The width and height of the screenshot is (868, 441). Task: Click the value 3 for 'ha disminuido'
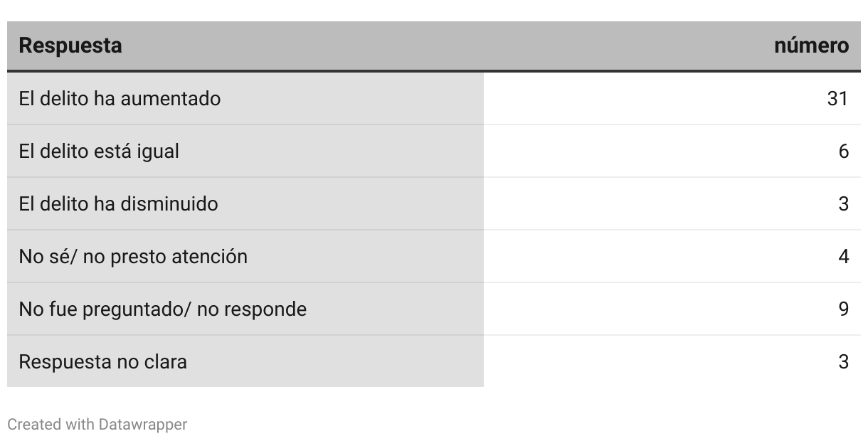point(843,203)
